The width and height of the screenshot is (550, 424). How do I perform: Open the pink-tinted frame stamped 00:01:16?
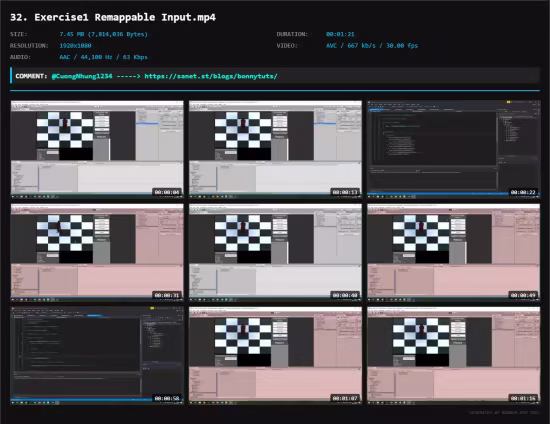[454, 355]
